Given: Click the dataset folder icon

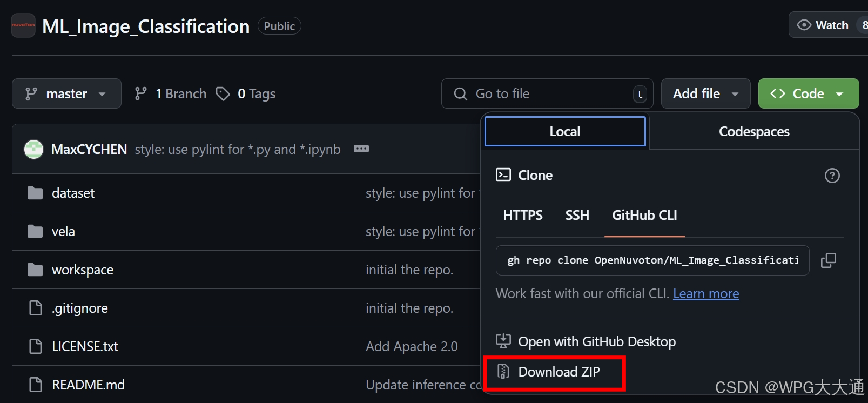Looking at the screenshot, I should (x=35, y=193).
